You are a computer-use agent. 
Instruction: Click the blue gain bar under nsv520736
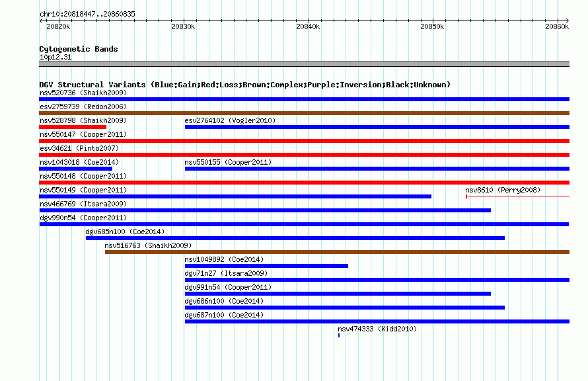[304, 99]
